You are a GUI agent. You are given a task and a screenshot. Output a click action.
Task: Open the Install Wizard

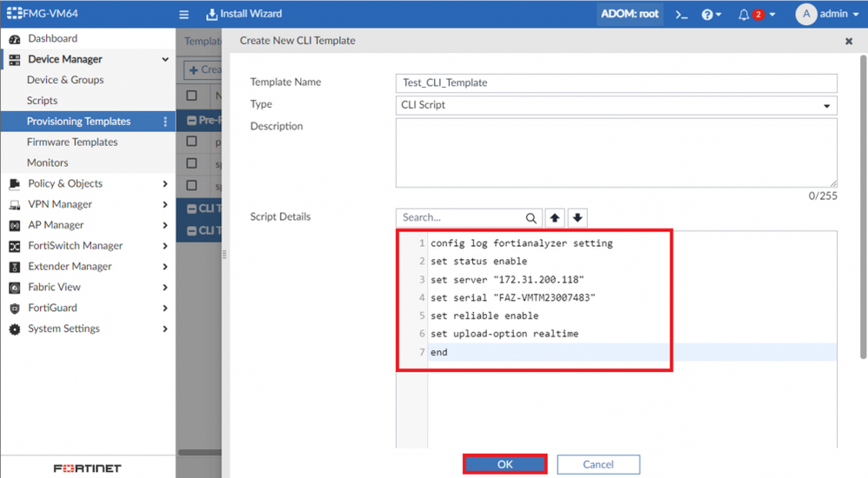[x=244, y=14]
